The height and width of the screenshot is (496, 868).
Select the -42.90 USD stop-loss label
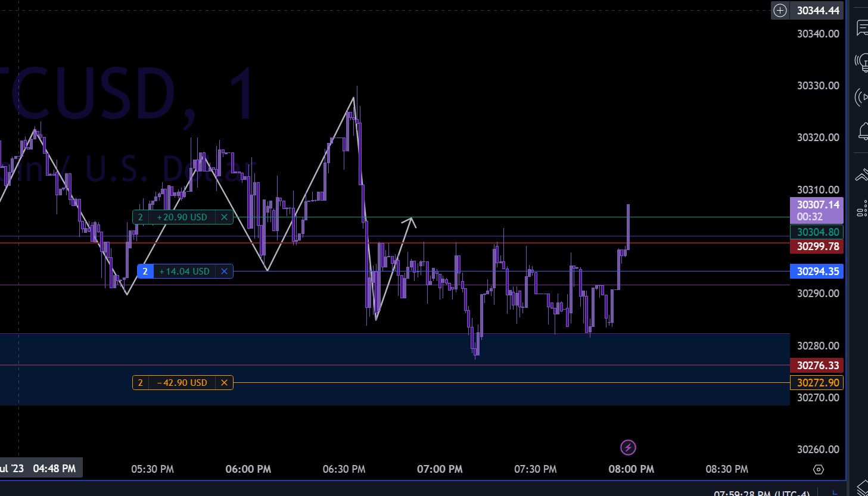coord(182,383)
